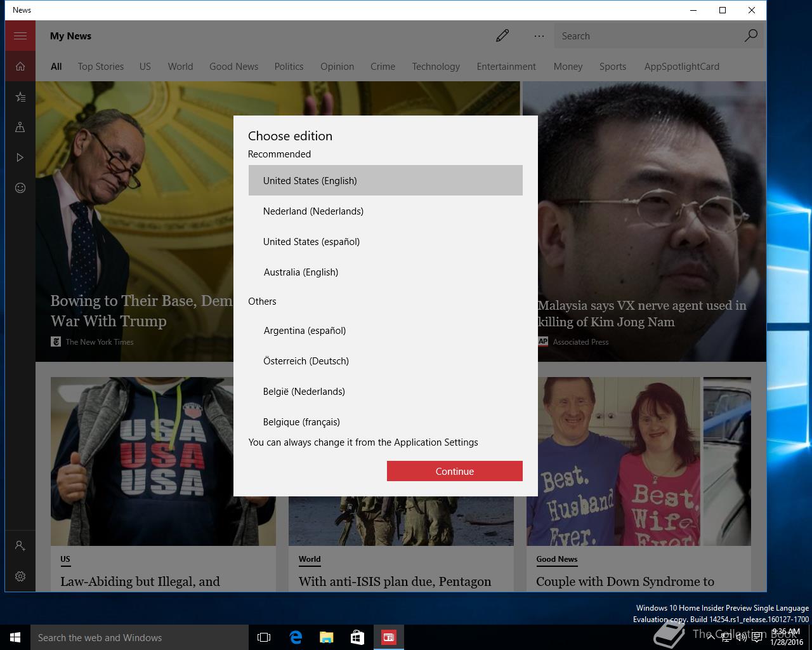Select Argentina (español) edition
Screen dimensions: 812x650
click(386, 330)
